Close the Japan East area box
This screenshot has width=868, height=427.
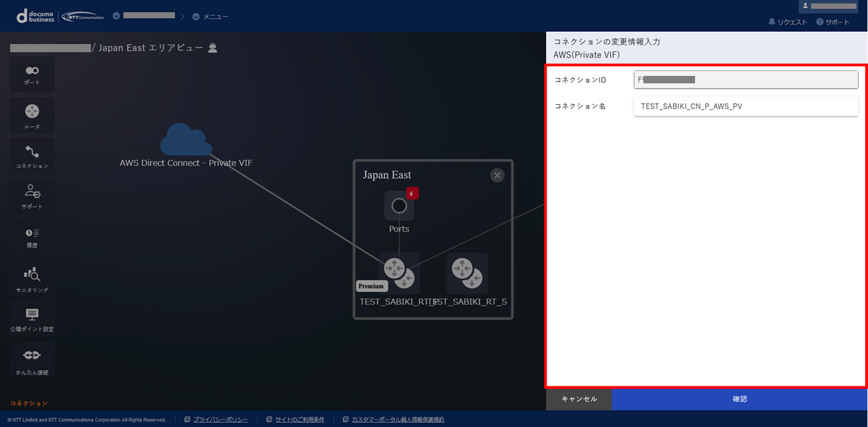pos(497,176)
